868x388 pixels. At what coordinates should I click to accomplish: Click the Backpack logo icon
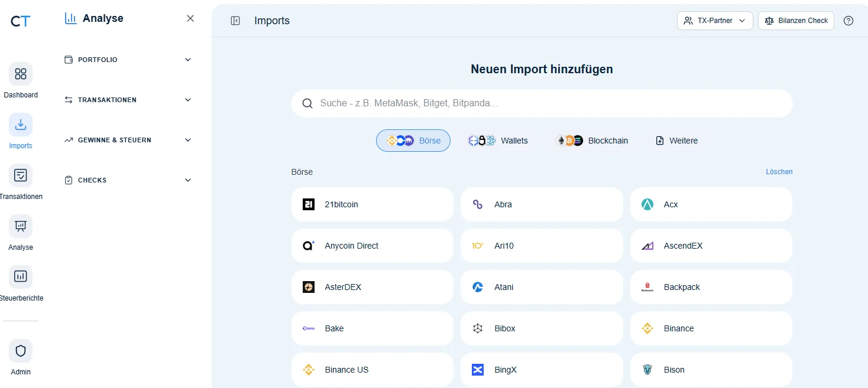click(x=647, y=287)
